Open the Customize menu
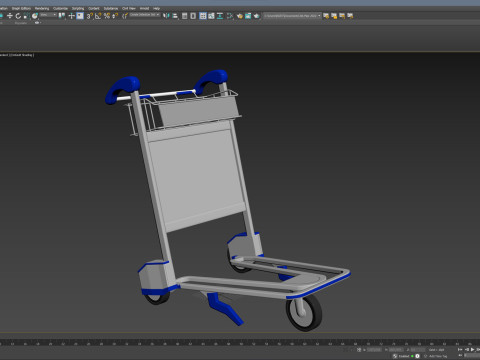 tap(60, 8)
